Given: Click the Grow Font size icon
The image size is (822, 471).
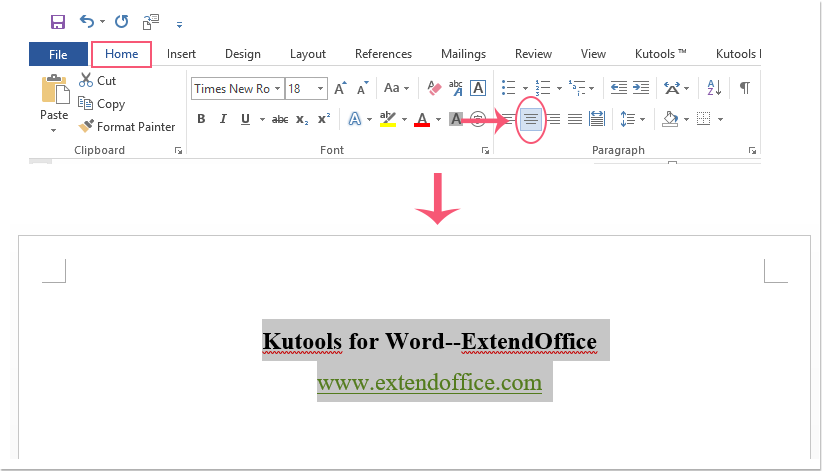Looking at the screenshot, I should pyautogui.click(x=340, y=88).
